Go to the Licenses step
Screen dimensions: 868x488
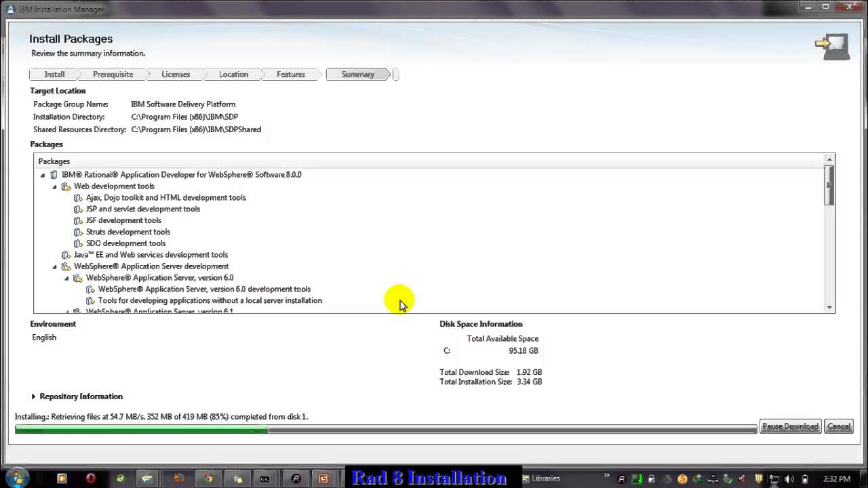pyautogui.click(x=176, y=75)
